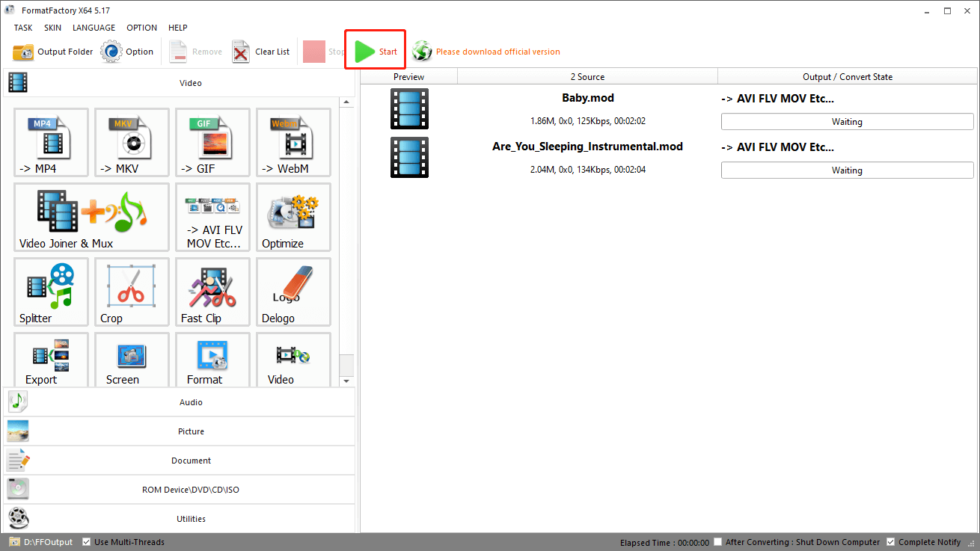980x551 pixels.
Task: Click the Output / Convert State column header
Action: click(848, 76)
